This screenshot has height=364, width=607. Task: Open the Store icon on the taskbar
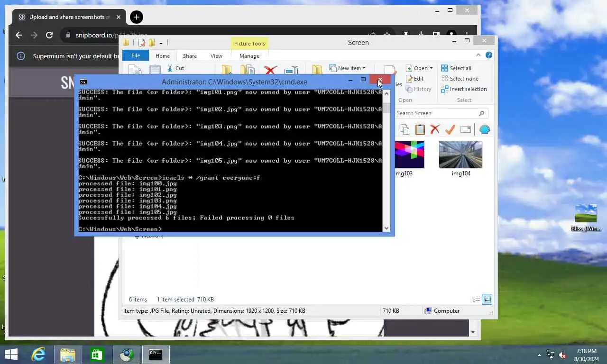(97, 354)
